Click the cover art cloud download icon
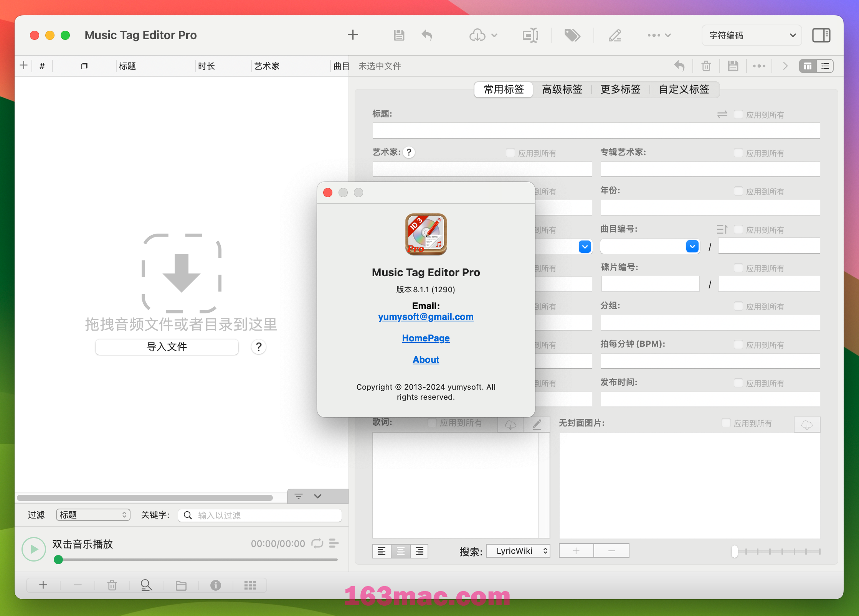 pos(807,425)
